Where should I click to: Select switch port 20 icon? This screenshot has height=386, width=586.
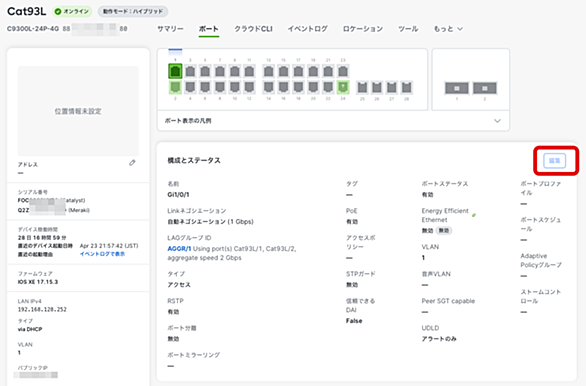point(313,87)
